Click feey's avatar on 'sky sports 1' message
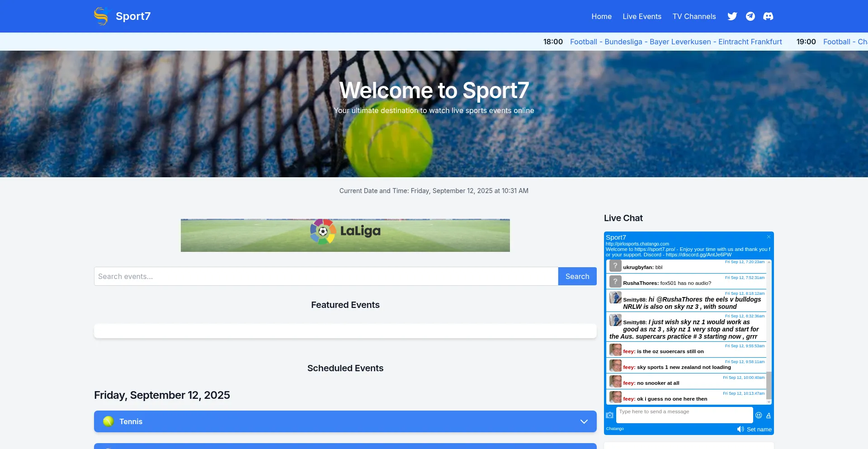This screenshot has width=868, height=449. click(x=615, y=366)
